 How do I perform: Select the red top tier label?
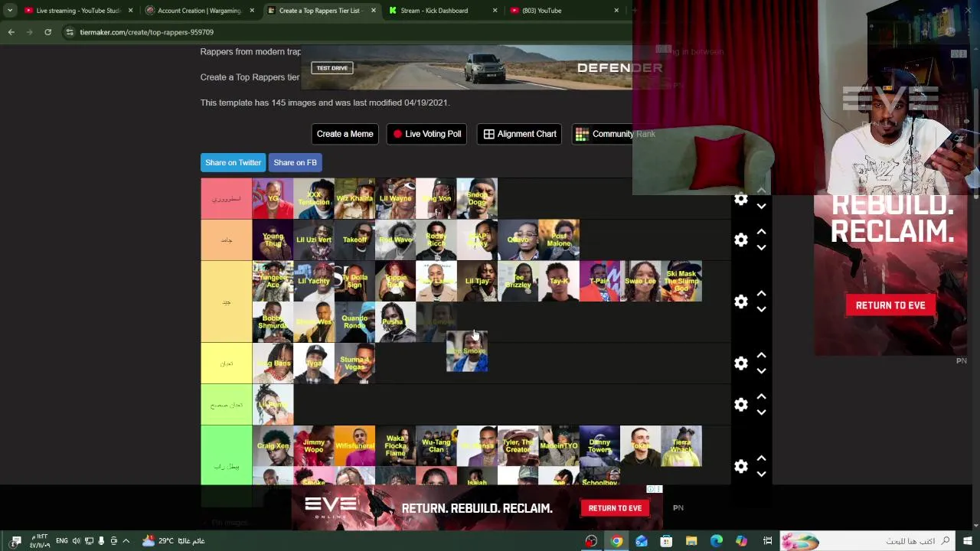[x=226, y=199]
